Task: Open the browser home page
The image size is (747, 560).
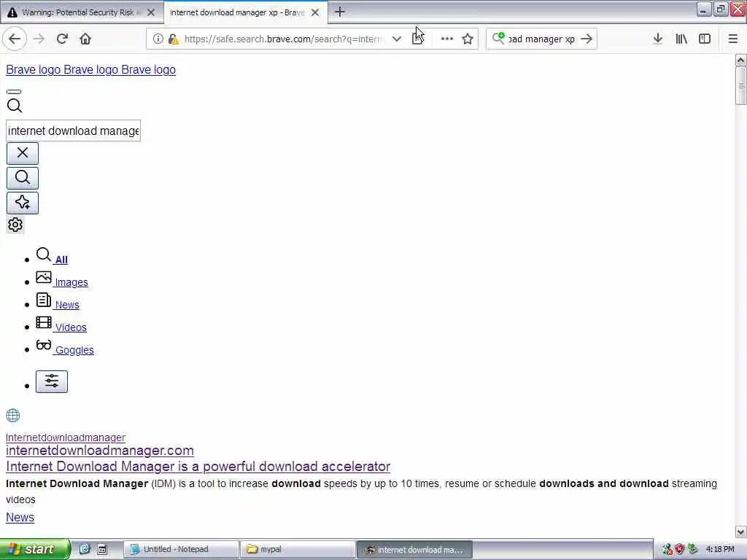Action: (85, 39)
